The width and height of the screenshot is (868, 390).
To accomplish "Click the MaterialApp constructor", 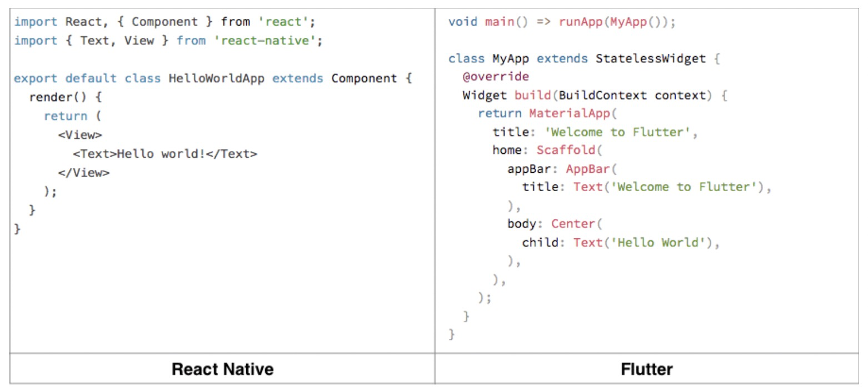I will point(570,113).
